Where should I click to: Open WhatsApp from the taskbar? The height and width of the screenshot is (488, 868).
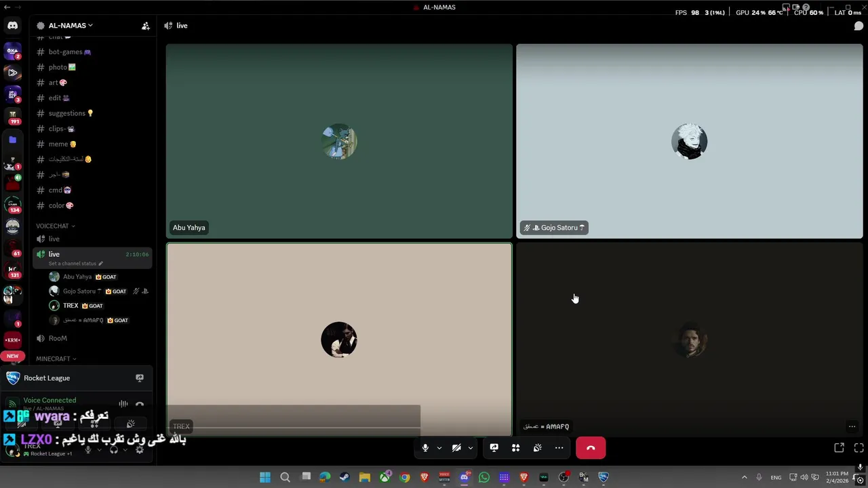(x=484, y=477)
